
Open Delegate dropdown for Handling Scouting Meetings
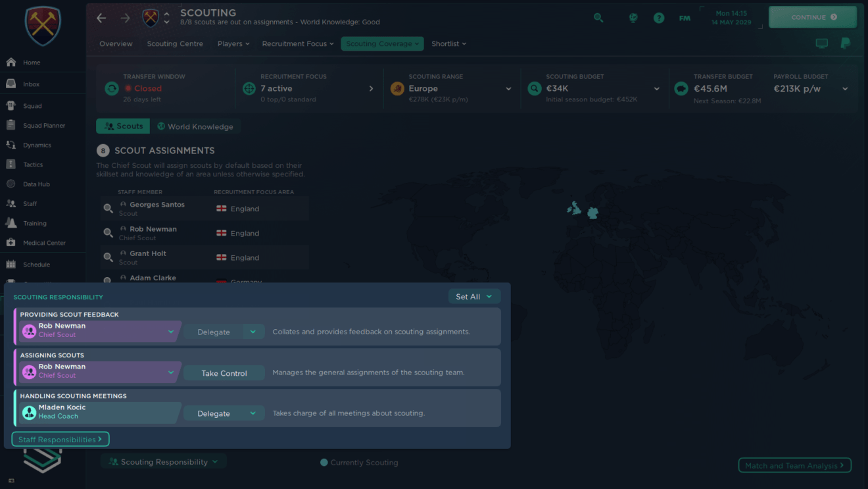point(253,413)
